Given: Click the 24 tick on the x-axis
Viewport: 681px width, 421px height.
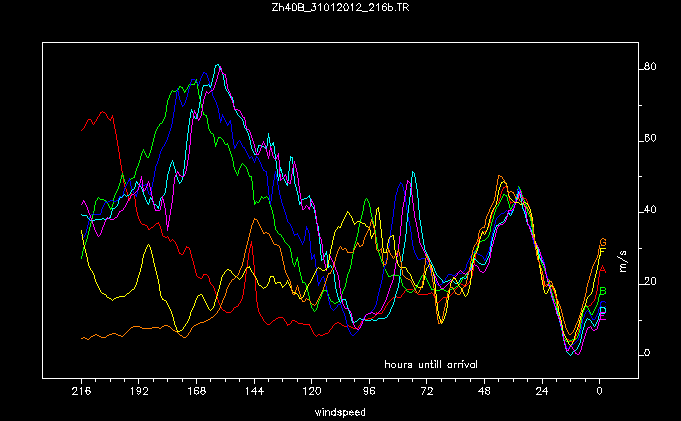Looking at the screenshot, I should point(542,393).
